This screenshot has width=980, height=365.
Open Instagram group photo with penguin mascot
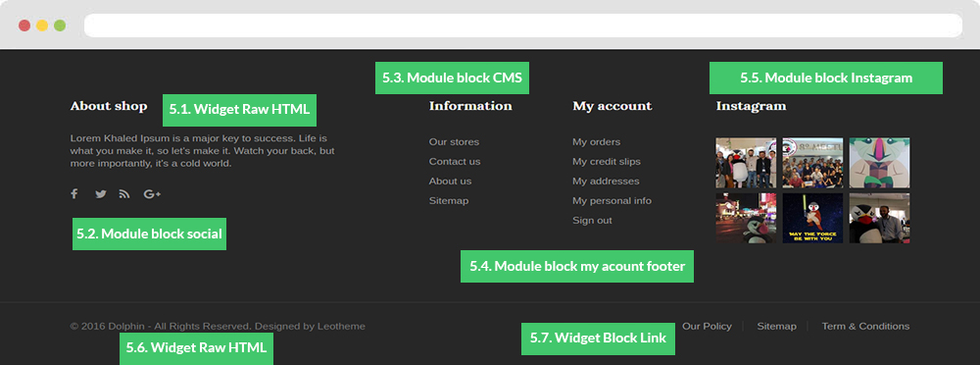[x=746, y=163]
